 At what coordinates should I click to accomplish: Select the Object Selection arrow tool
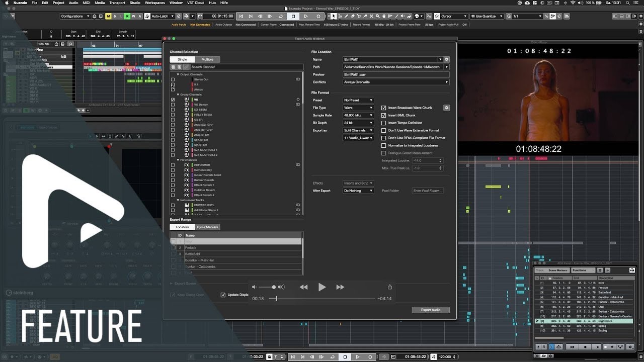334,16
